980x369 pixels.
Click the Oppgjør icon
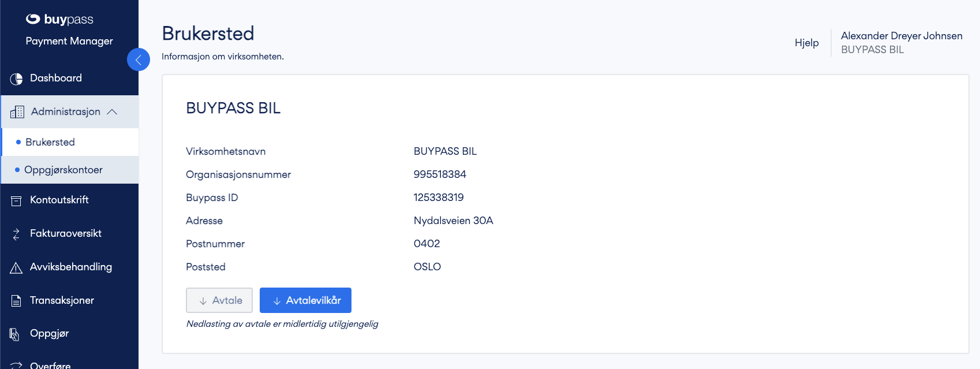[15, 334]
